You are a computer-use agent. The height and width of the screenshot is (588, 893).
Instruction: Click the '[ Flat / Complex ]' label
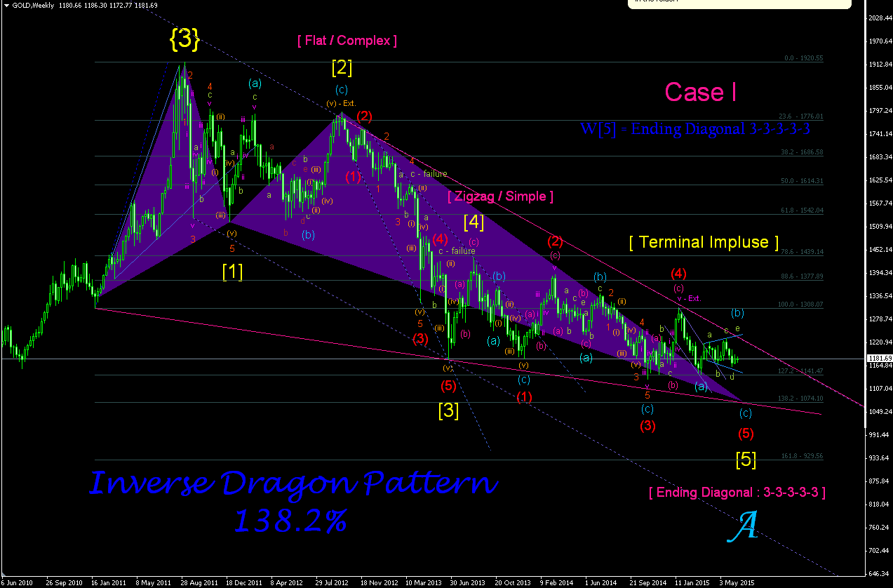click(x=347, y=41)
